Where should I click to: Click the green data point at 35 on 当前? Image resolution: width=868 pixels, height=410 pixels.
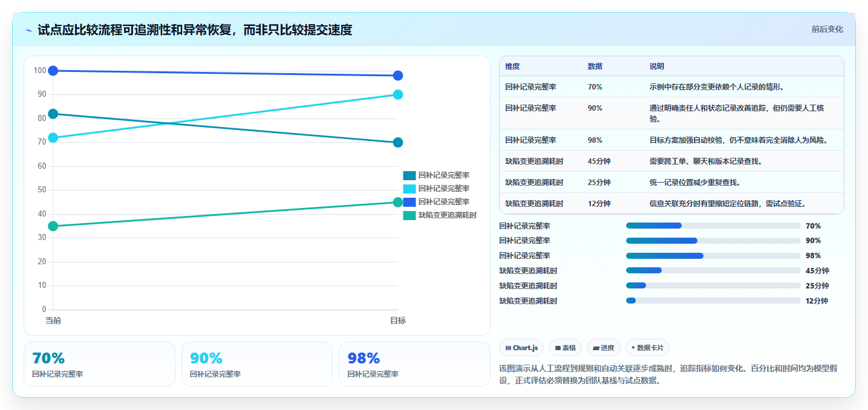pyautogui.click(x=53, y=226)
